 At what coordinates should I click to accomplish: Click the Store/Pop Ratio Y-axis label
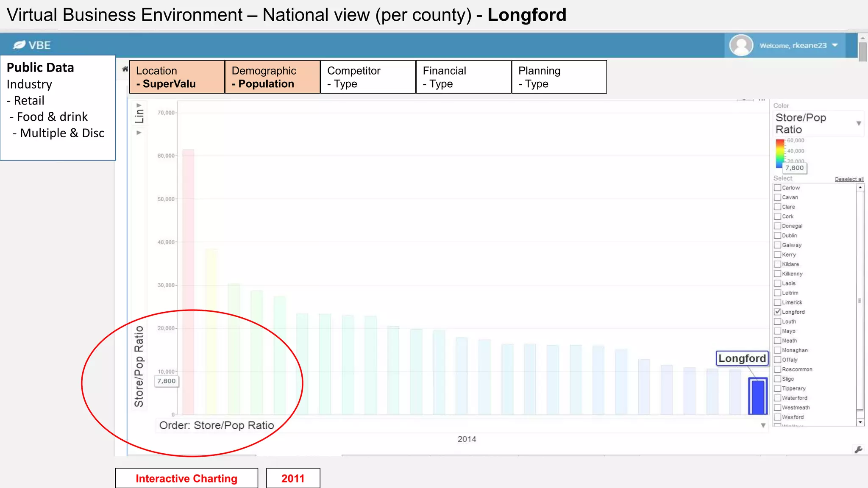tap(139, 366)
